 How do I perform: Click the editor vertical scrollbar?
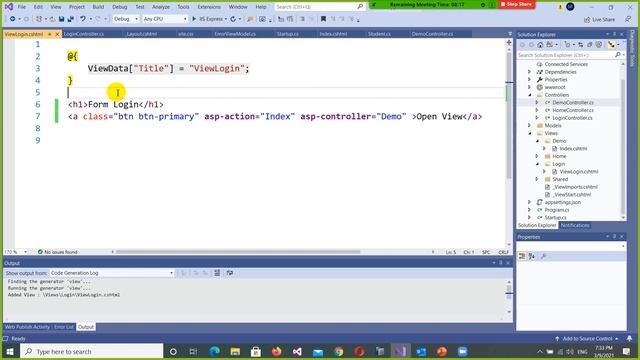(x=509, y=115)
